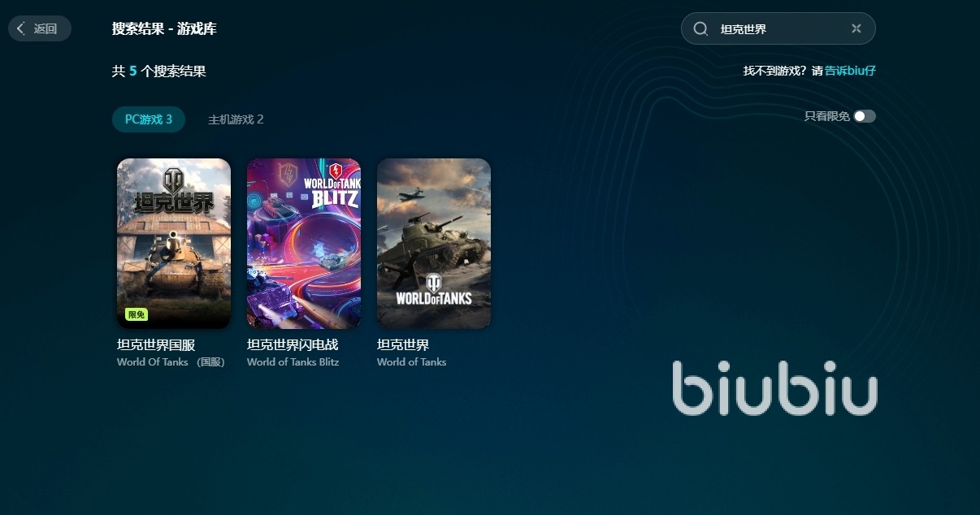
Task: Click the 限免 badge on first game
Action: [137, 314]
